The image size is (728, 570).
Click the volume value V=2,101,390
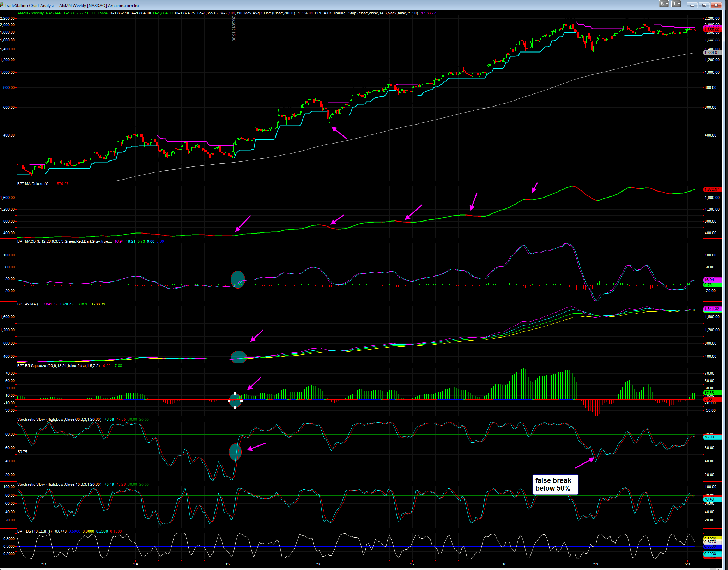[x=231, y=13]
